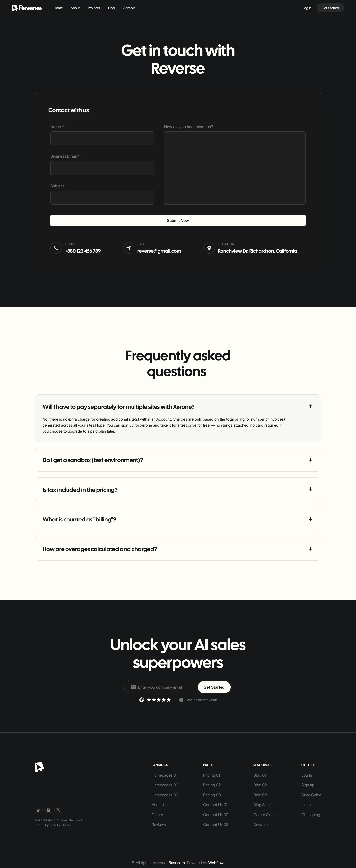The width and height of the screenshot is (356, 868).
Task: Click the email paper-plane icon
Action: tap(129, 248)
